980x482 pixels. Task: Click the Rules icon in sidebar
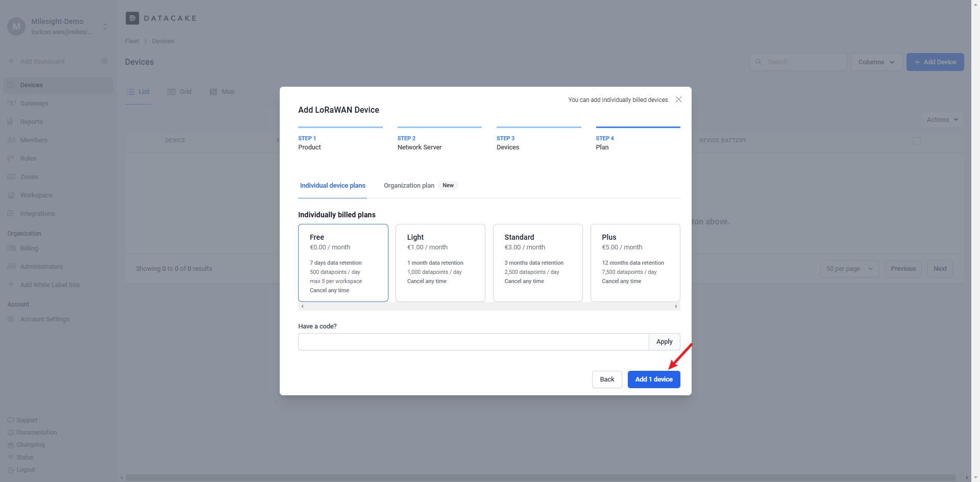click(x=11, y=158)
